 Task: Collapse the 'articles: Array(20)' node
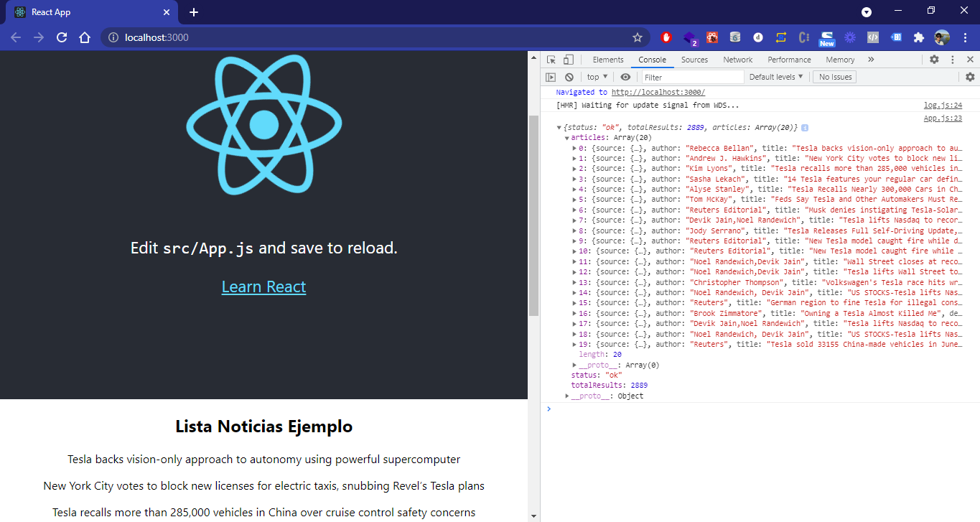[567, 138]
